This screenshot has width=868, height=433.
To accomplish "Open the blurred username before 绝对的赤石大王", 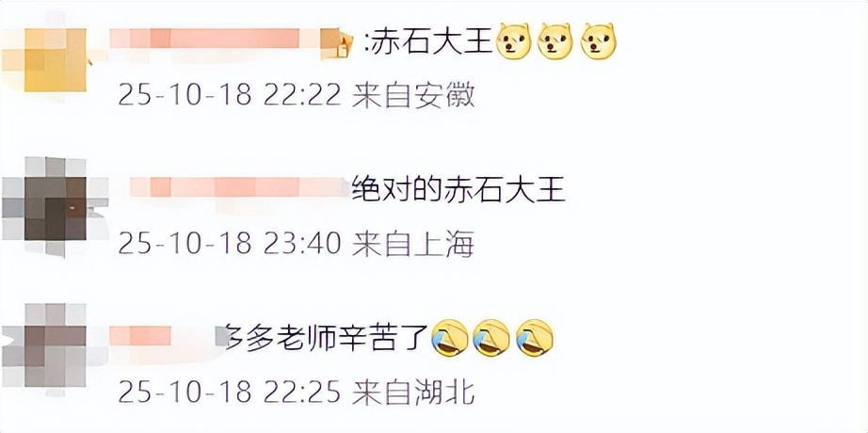I will click(240, 187).
